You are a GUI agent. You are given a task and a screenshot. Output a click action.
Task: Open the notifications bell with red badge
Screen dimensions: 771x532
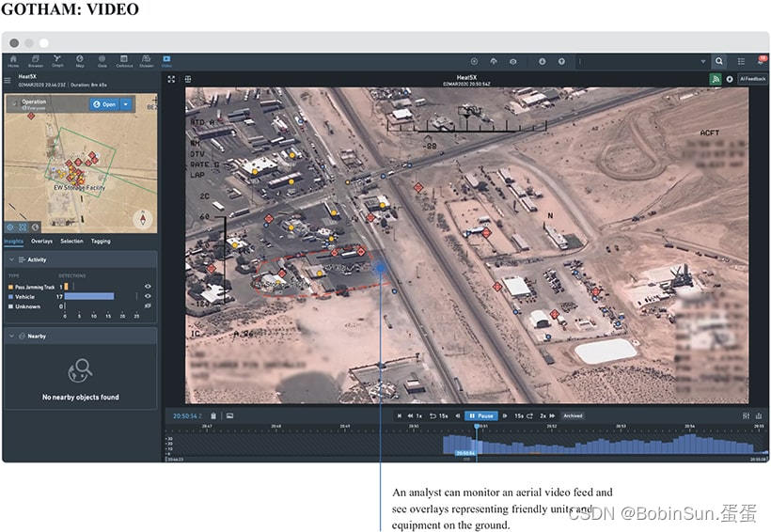pyautogui.click(x=761, y=61)
